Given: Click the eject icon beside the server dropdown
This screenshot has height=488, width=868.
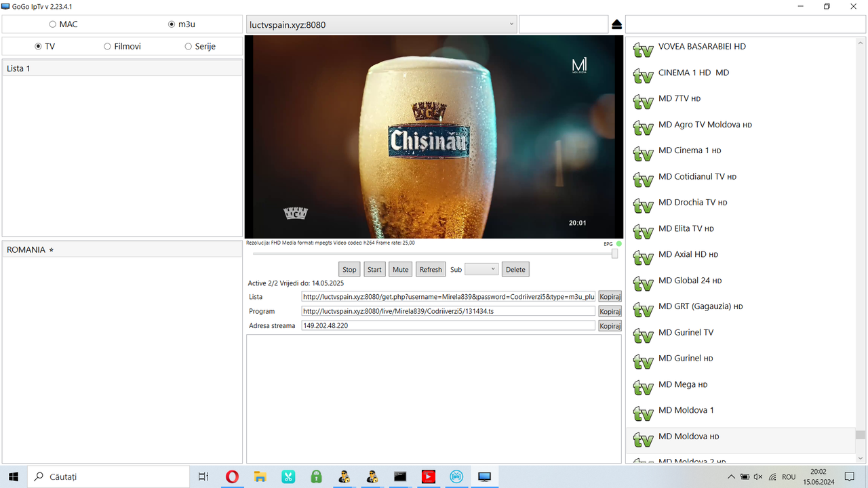Looking at the screenshot, I should pyautogui.click(x=616, y=24).
